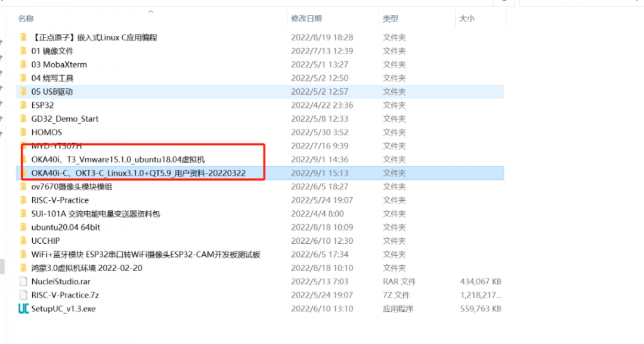Click date 2022/9/1 15:13
Viewport: 644px width, 344px height.
tap(320, 173)
